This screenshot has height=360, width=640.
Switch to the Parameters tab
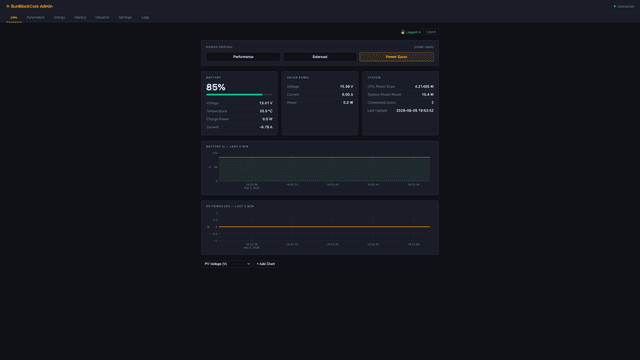coord(36,18)
